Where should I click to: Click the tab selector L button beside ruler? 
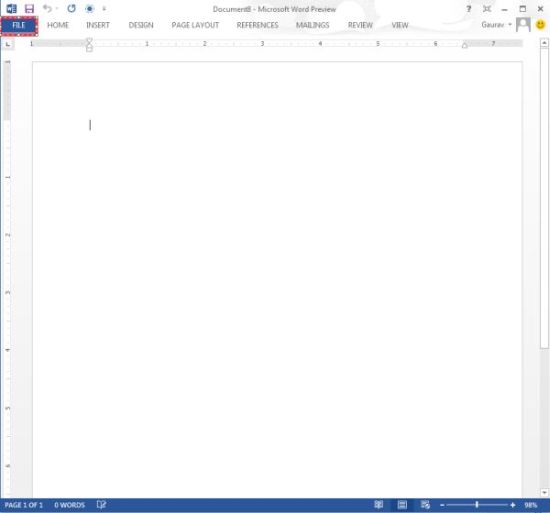coord(8,44)
